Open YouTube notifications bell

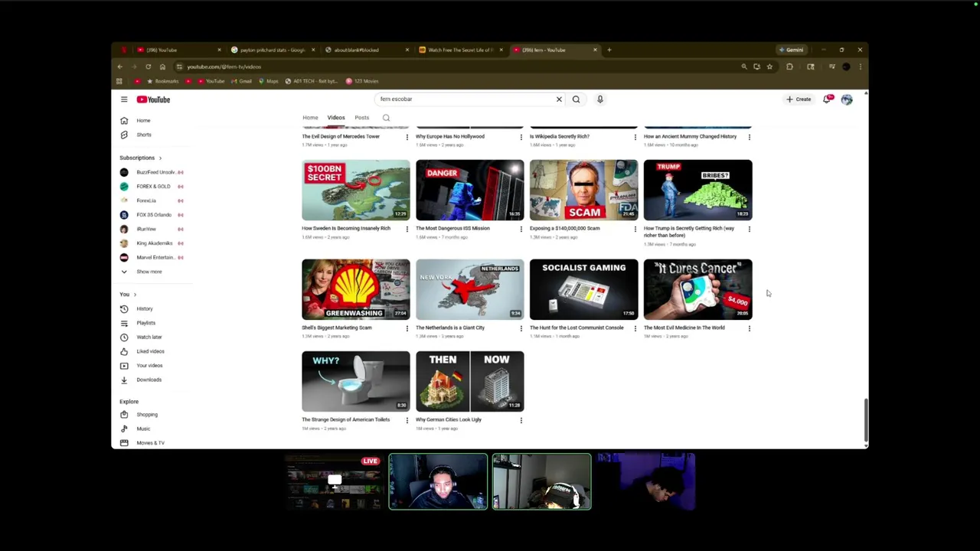pos(827,99)
